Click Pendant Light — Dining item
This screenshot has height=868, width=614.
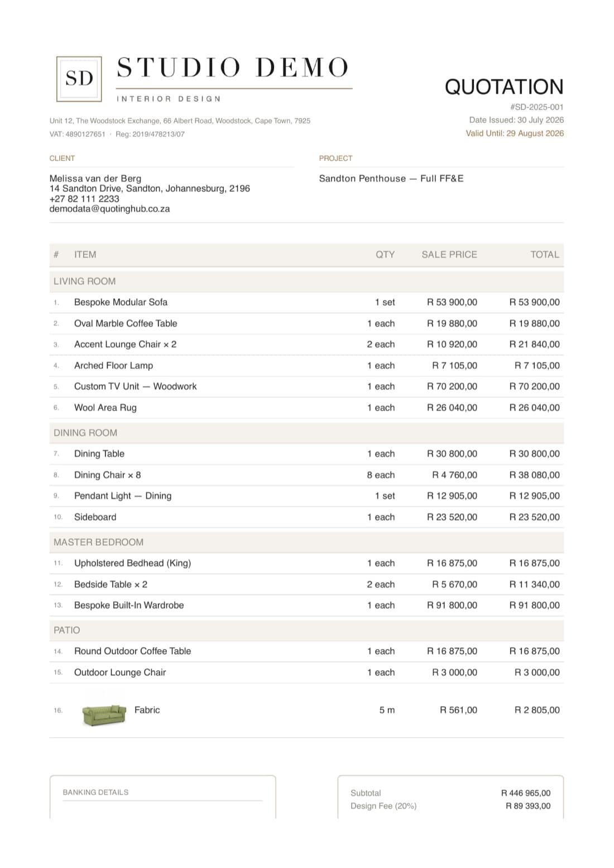click(x=123, y=496)
